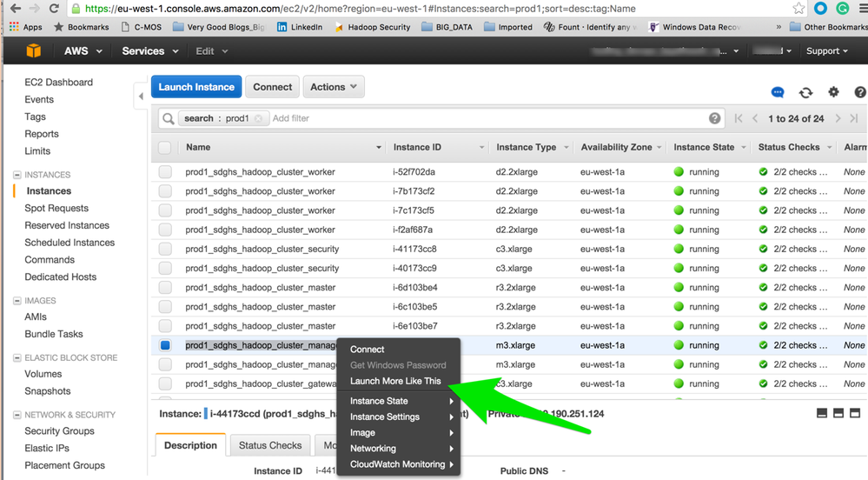Open the settings gear icon
This screenshot has width=868, height=480.
coord(833,92)
